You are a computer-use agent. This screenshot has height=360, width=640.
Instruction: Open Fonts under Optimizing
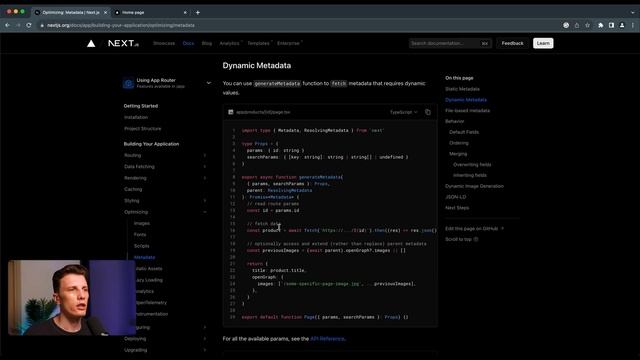[x=140, y=235]
